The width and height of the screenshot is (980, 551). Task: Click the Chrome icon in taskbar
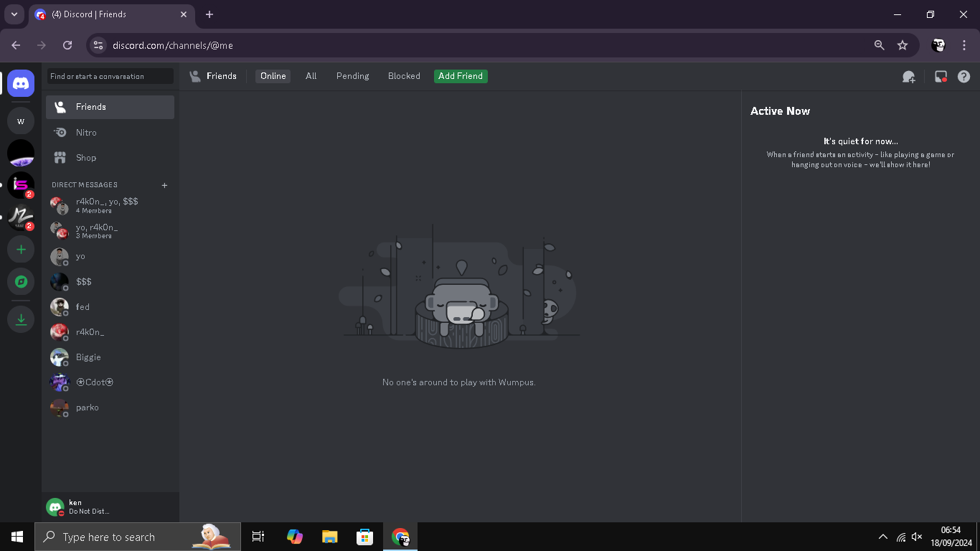click(400, 537)
